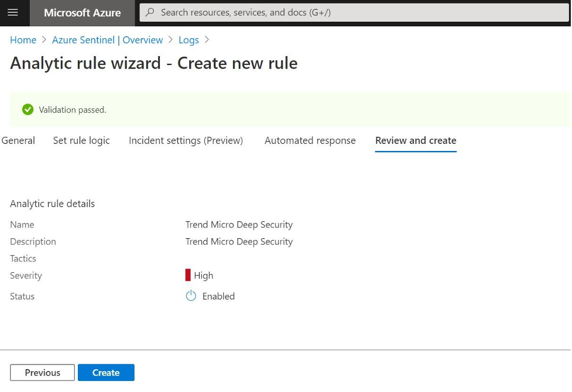Click the search magnifier icon
The image size is (572, 392).
(x=149, y=12)
